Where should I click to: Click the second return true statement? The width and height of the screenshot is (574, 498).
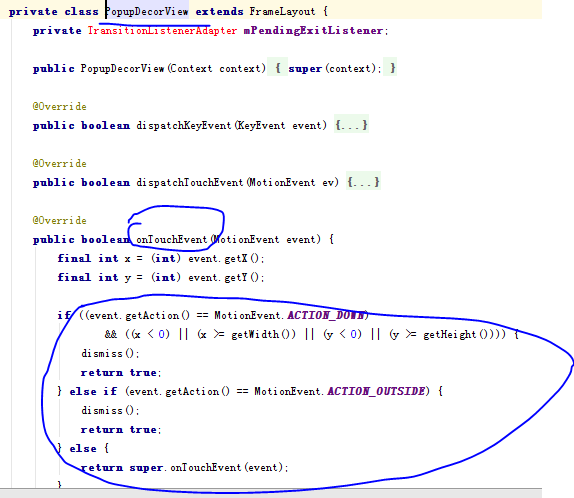(121, 430)
